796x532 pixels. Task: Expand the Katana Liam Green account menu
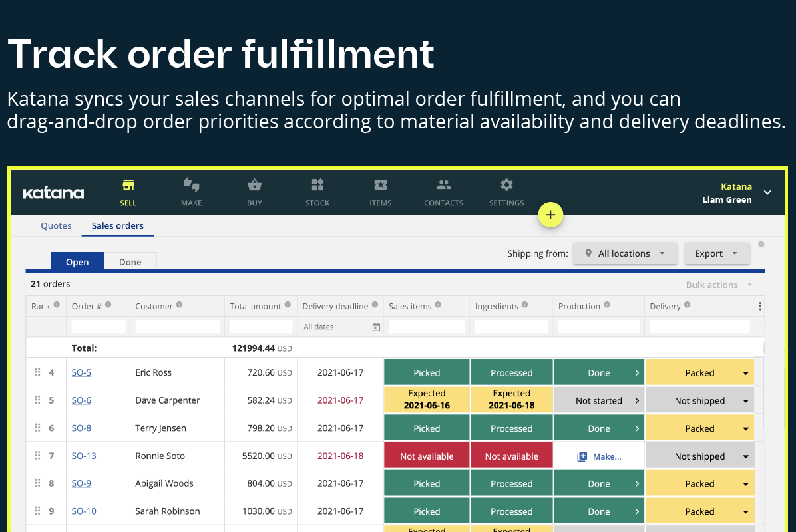point(767,192)
